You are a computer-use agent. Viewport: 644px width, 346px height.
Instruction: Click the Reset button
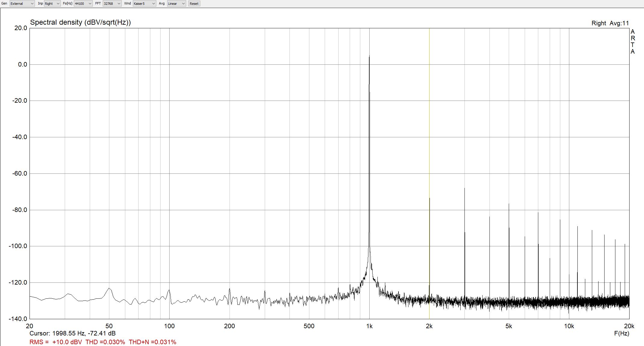pos(194,4)
